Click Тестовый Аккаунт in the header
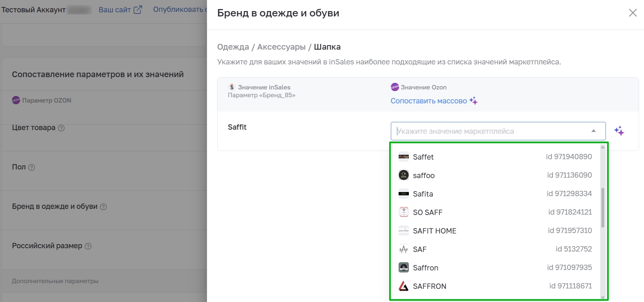644x302 pixels. pos(34,10)
